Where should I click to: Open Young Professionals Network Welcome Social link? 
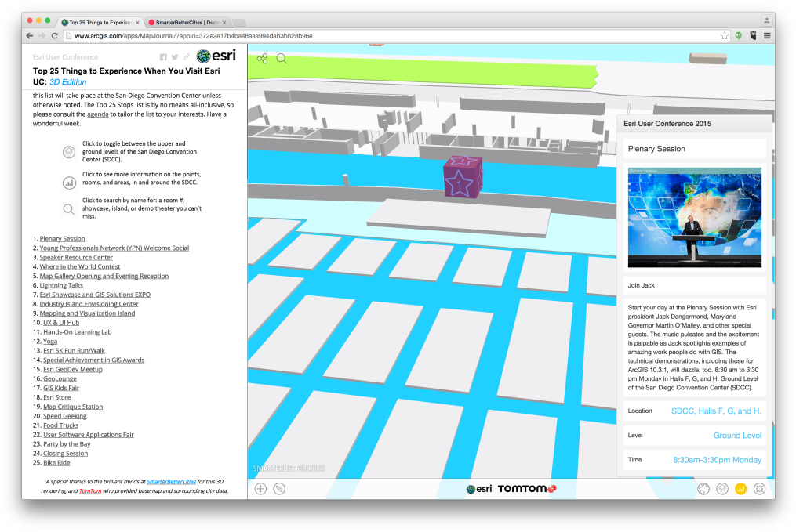click(x=114, y=248)
